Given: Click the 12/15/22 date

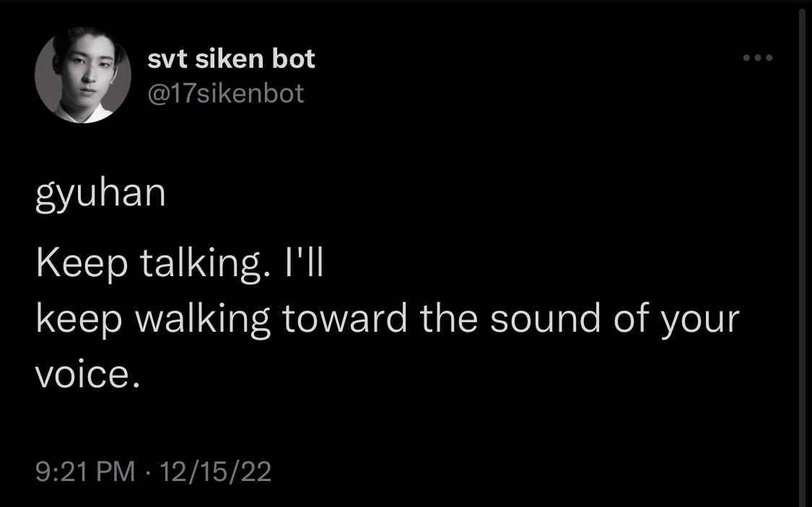Looking at the screenshot, I should tap(215, 472).
